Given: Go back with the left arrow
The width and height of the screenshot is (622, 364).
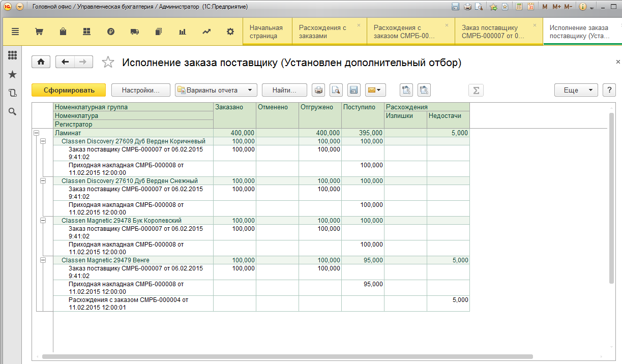Looking at the screenshot, I should (x=65, y=62).
